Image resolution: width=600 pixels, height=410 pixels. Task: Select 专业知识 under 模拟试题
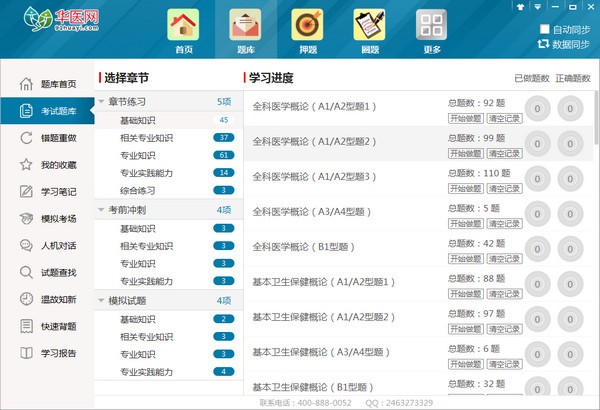tap(168, 354)
